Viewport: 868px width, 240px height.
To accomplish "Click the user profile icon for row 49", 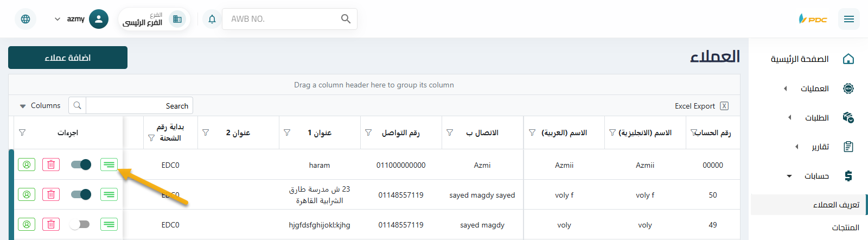I will pos(27,224).
